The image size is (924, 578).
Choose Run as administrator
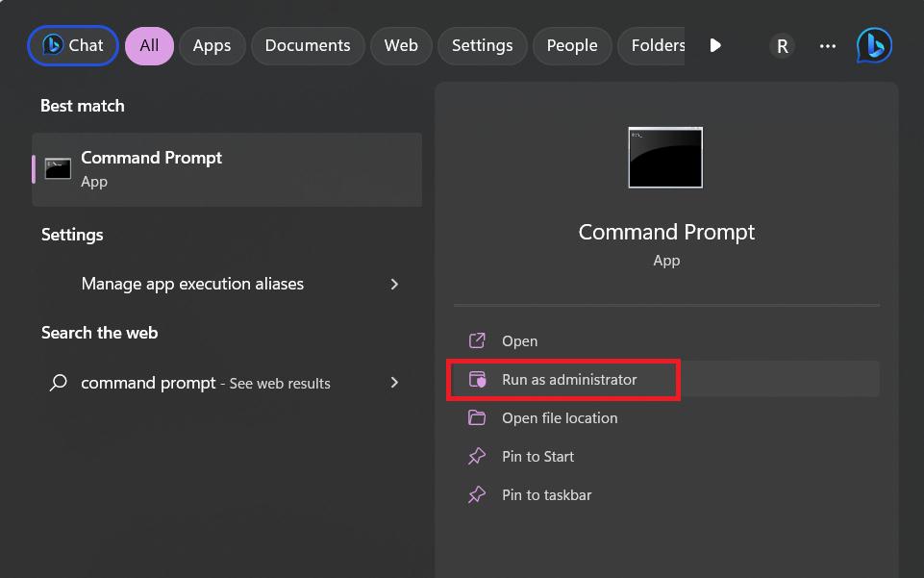pyautogui.click(x=666, y=380)
